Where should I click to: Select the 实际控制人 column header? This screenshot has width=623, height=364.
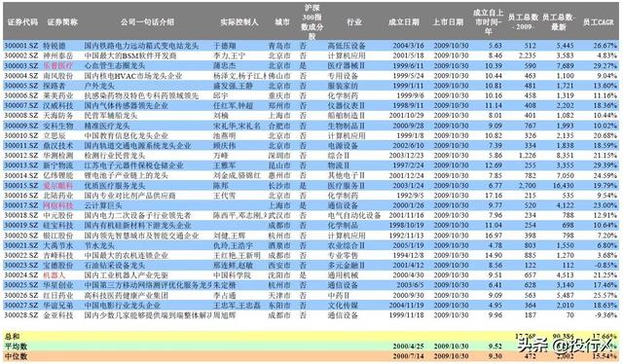click(x=239, y=22)
